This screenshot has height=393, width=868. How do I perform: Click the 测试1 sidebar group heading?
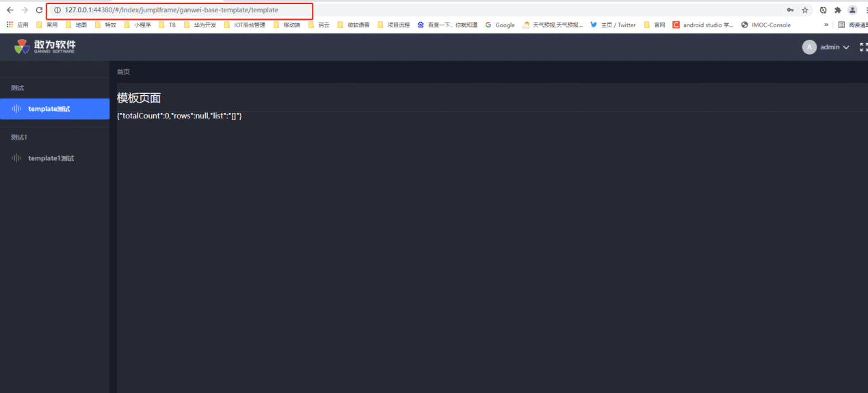(x=19, y=137)
